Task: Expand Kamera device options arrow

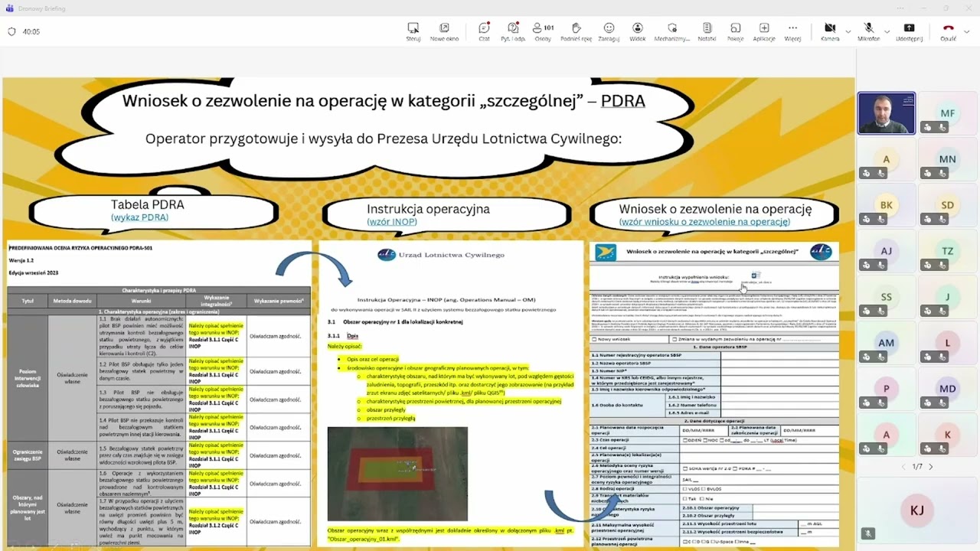Action: click(x=848, y=31)
